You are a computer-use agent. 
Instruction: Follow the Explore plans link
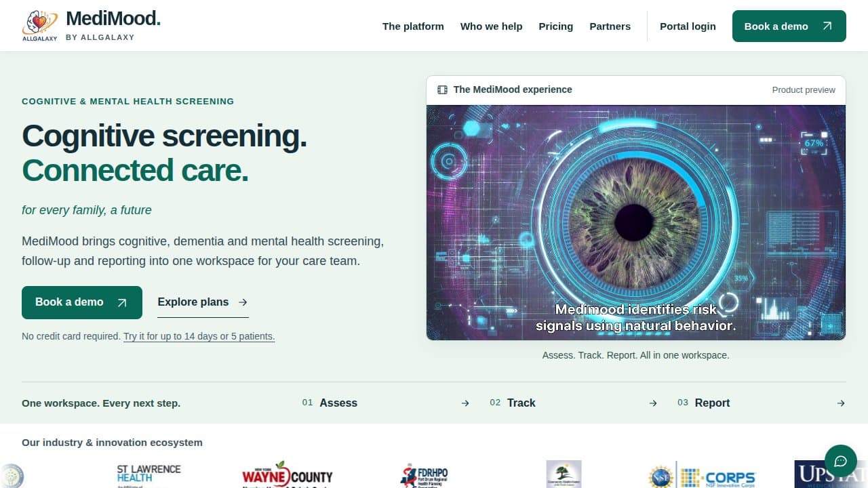pyautogui.click(x=203, y=302)
